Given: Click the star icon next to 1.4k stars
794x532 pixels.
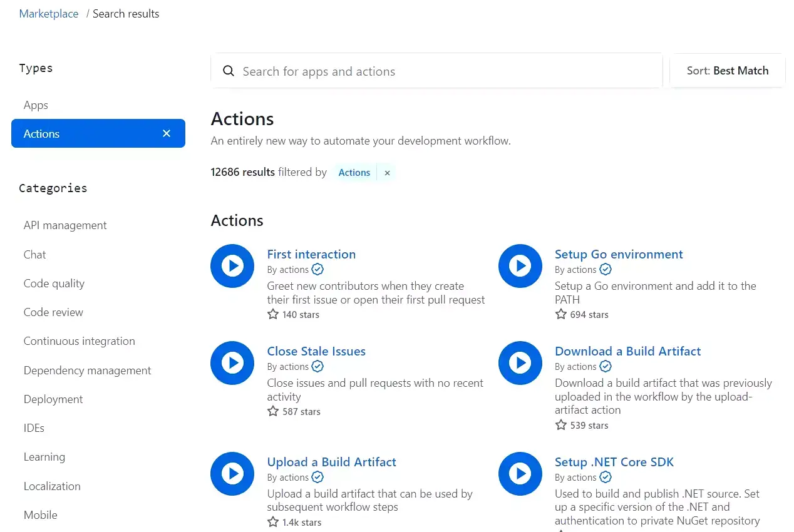Looking at the screenshot, I should pyautogui.click(x=272, y=521).
